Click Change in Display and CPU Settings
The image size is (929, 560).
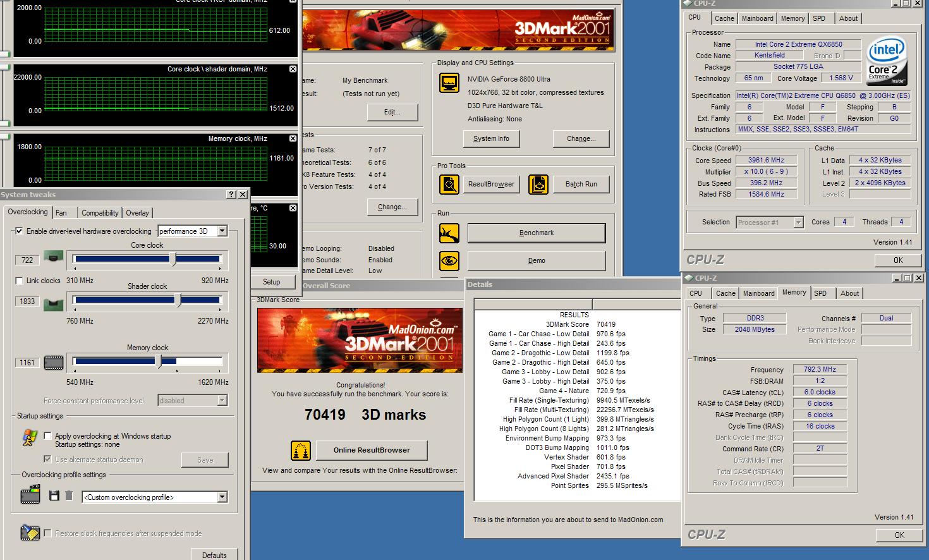[581, 138]
